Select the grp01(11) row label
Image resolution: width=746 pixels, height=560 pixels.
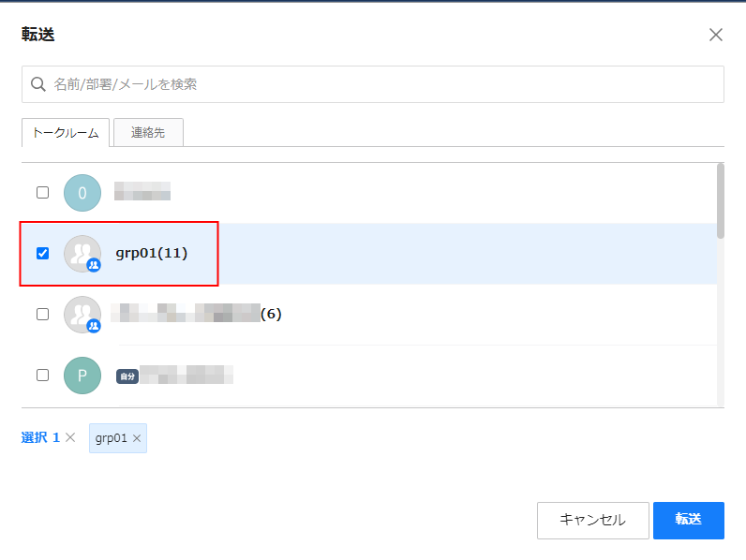(152, 254)
